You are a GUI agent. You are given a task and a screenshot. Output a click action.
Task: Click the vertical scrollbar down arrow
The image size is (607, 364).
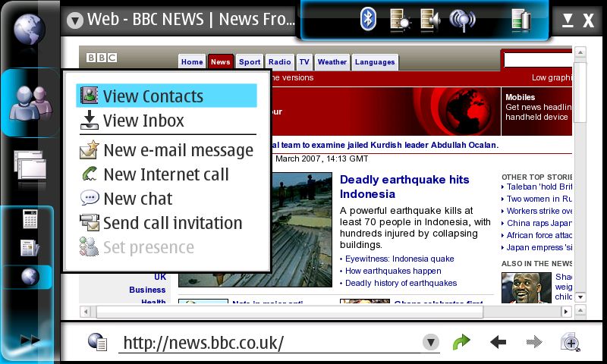tap(580, 297)
